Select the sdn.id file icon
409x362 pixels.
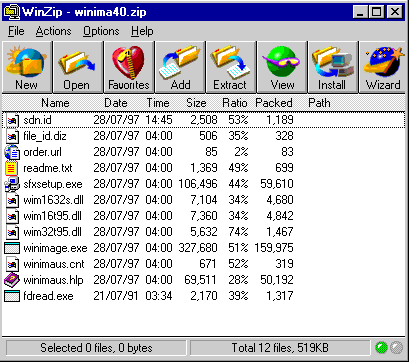point(12,120)
